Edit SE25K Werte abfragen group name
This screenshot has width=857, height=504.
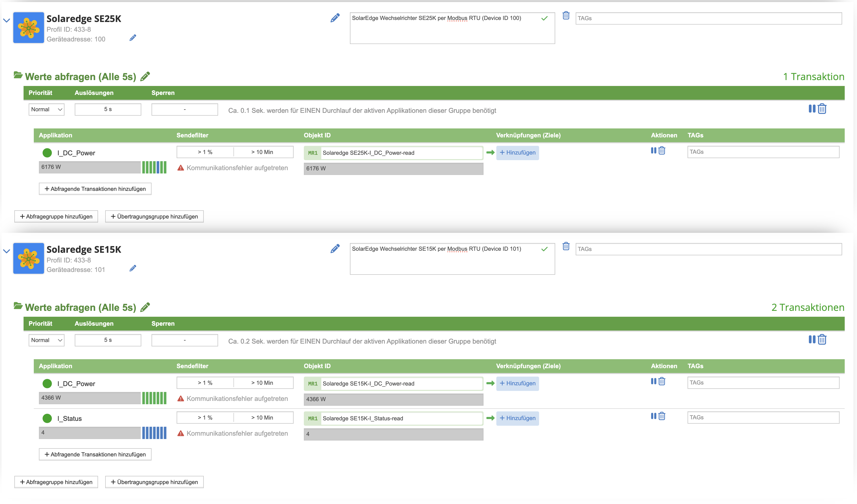145,76
